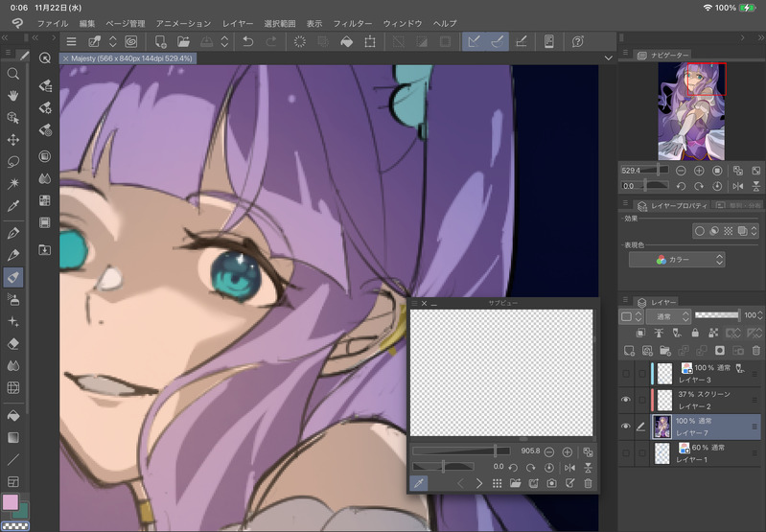Toggle snap to ruler in command bar
766x532 pixels.
pos(474,42)
